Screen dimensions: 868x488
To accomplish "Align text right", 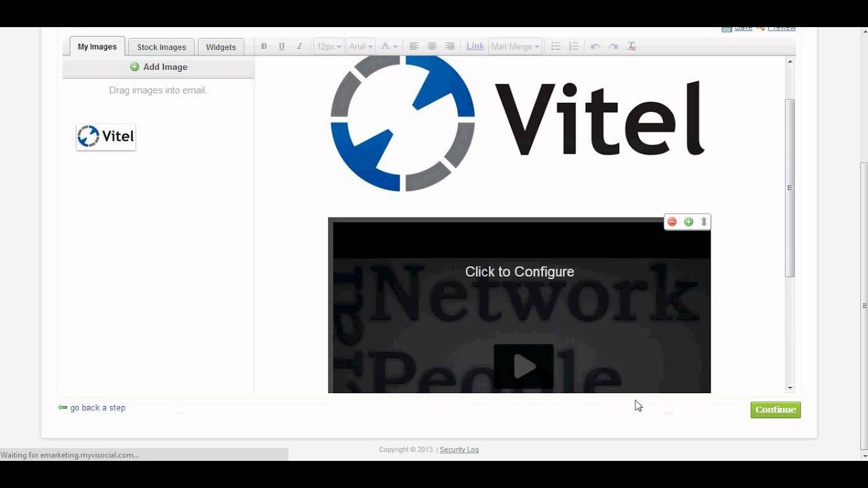I will (450, 46).
